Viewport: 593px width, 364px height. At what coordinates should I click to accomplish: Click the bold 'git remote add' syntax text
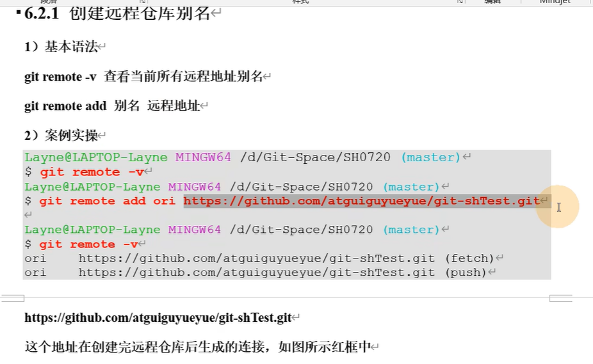65,106
